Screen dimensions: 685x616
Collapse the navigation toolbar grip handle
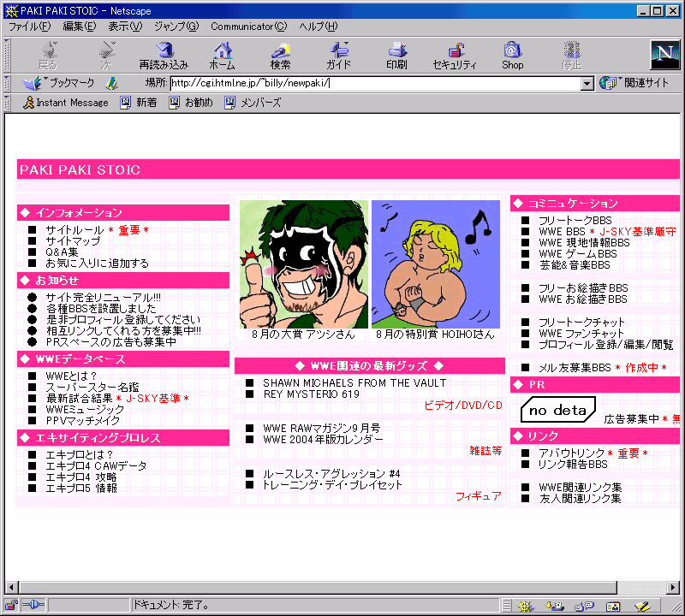7,55
